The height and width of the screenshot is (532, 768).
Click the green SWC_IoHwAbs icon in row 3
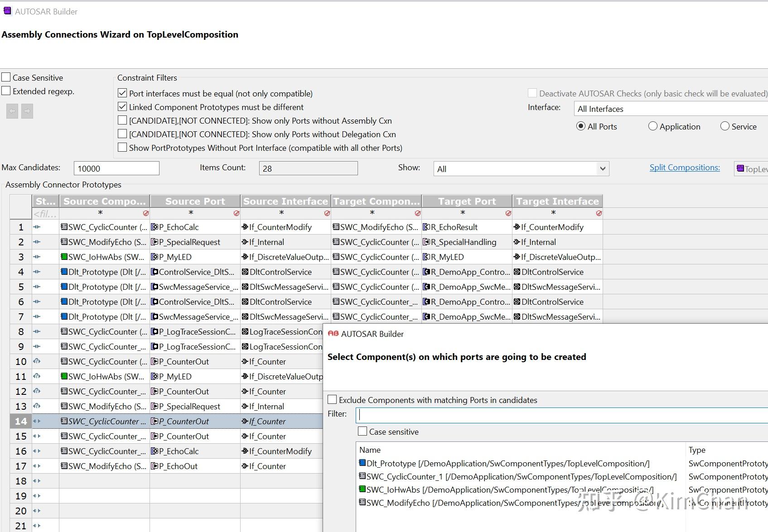[x=64, y=257]
